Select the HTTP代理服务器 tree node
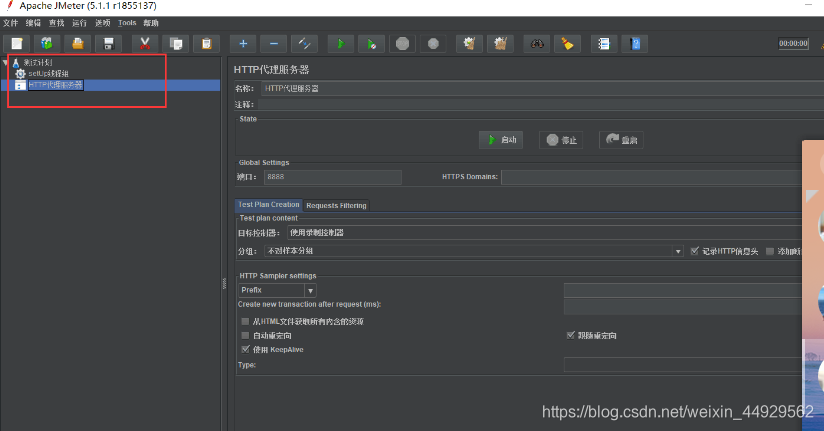824x431 pixels. (x=55, y=85)
